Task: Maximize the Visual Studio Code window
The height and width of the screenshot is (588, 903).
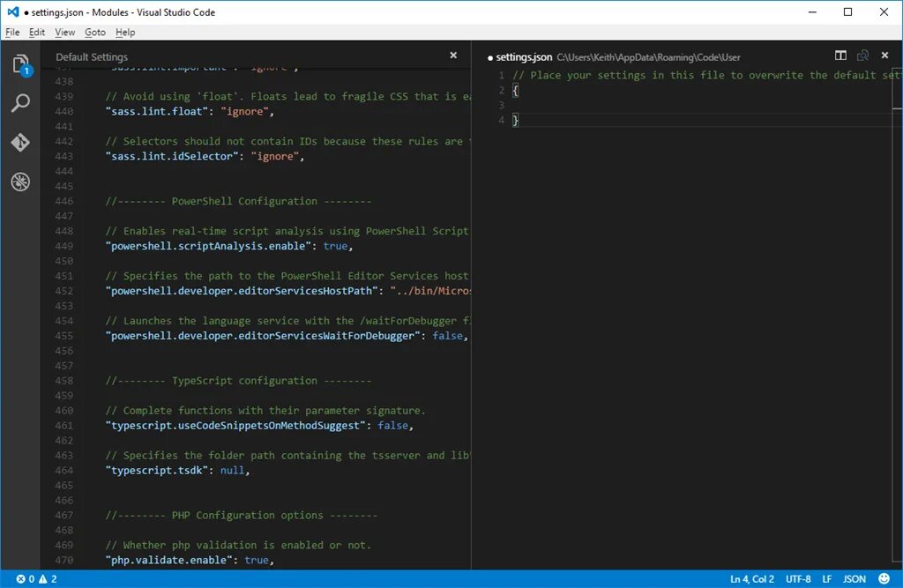Action: pyautogui.click(x=847, y=12)
